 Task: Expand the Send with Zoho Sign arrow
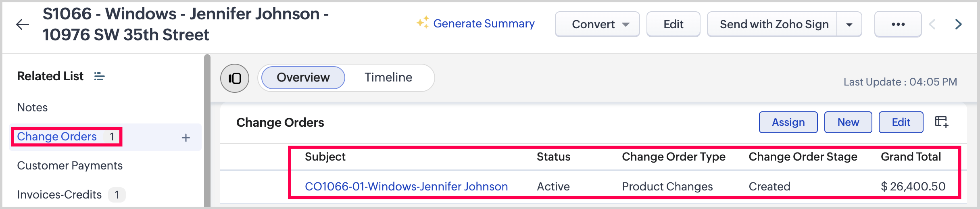[x=849, y=25]
